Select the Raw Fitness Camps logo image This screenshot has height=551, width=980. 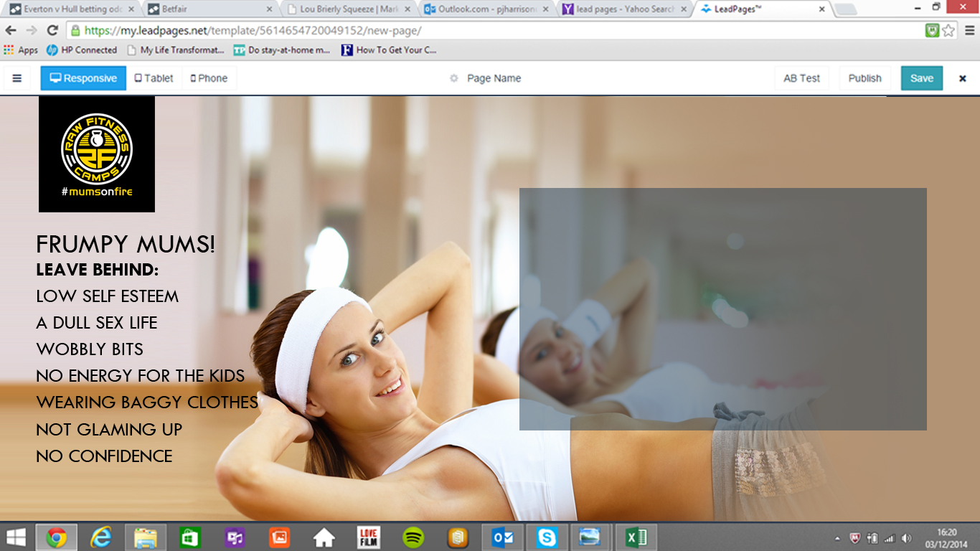point(97,154)
